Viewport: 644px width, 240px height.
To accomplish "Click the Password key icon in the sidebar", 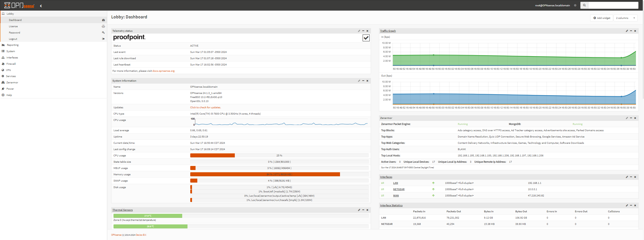I will 103,33.
